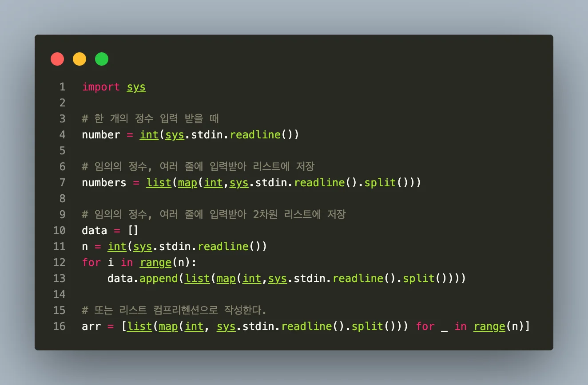Click line number 4 in gutter

coord(62,134)
